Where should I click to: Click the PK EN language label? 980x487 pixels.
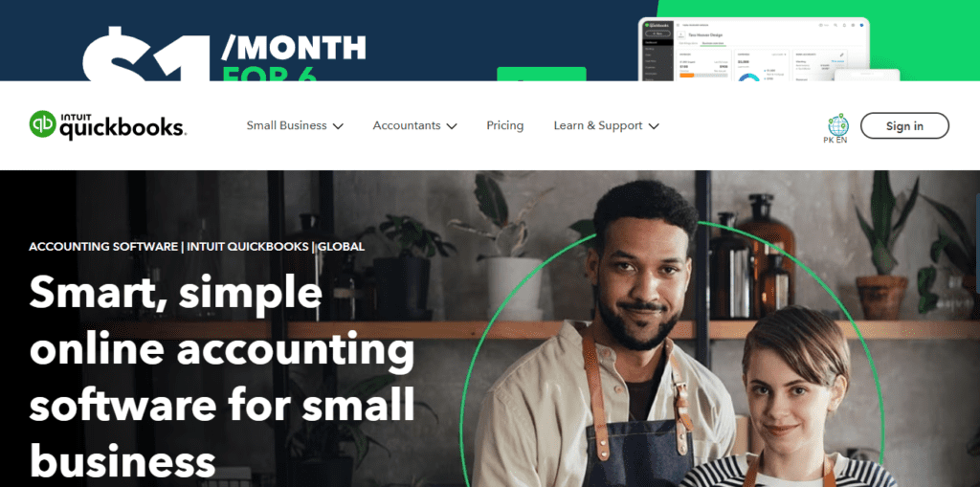pos(835,140)
